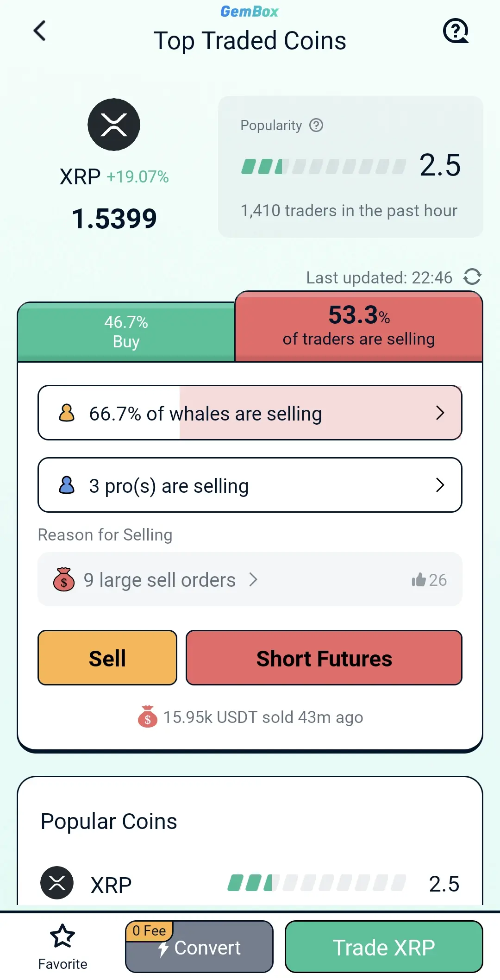Viewport: 500px width, 980px height.
Task: Switch to the 46.7% Buy tab
Action: (x=126, y=332)
